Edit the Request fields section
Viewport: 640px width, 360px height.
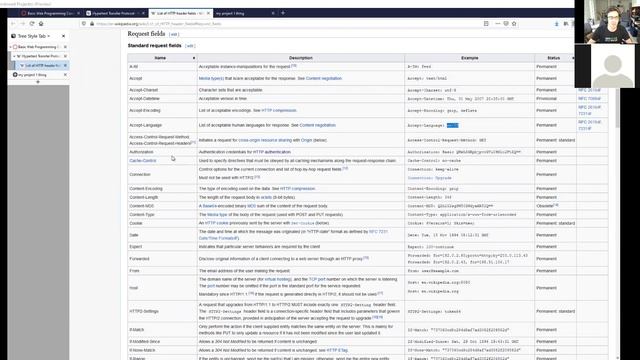[174, 34]
